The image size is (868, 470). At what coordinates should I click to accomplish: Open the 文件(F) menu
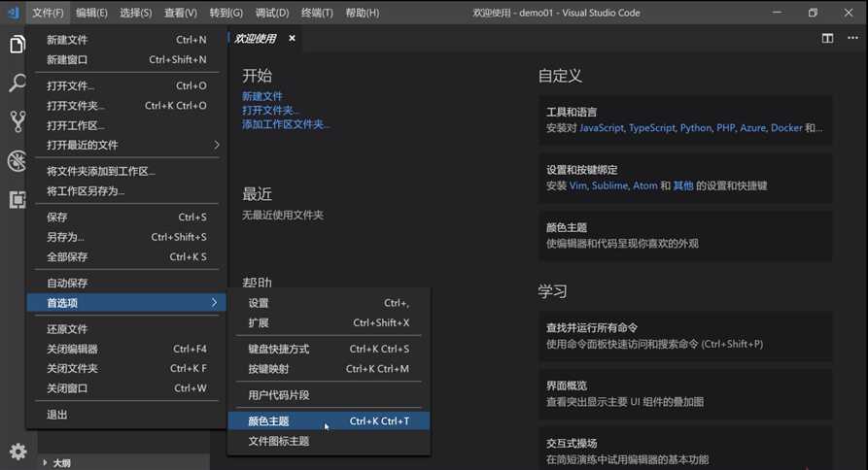48,13
